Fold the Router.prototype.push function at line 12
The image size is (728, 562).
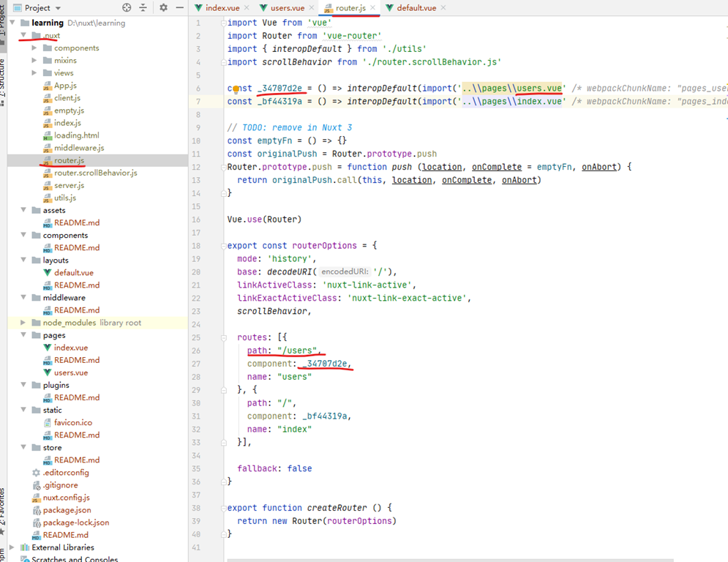click(223, 167)
